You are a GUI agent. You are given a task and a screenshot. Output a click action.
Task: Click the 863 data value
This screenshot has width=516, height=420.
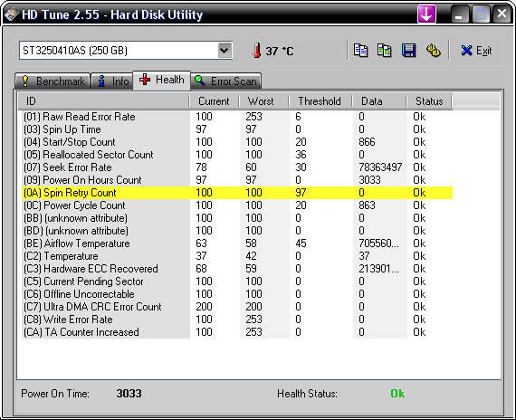(367, 205)
